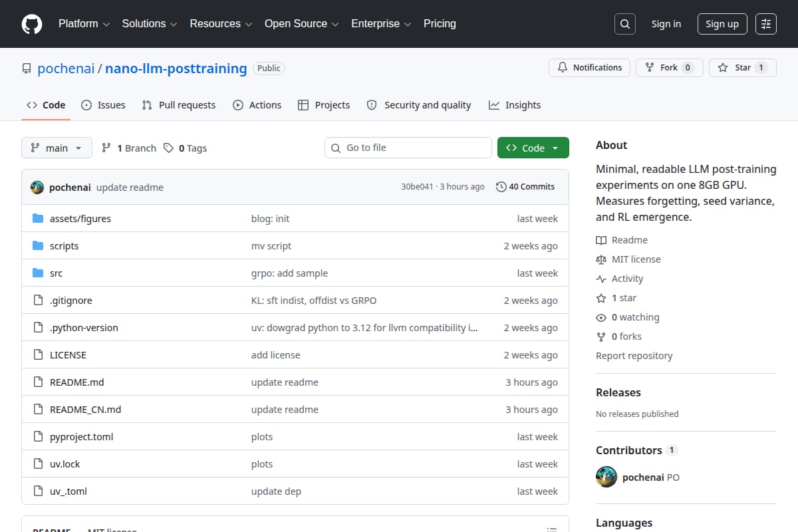Open README_CN.md file
Image resolution: width=798 pixels, height=532 pixels.
pyautogui.click(x=86, y=410)
